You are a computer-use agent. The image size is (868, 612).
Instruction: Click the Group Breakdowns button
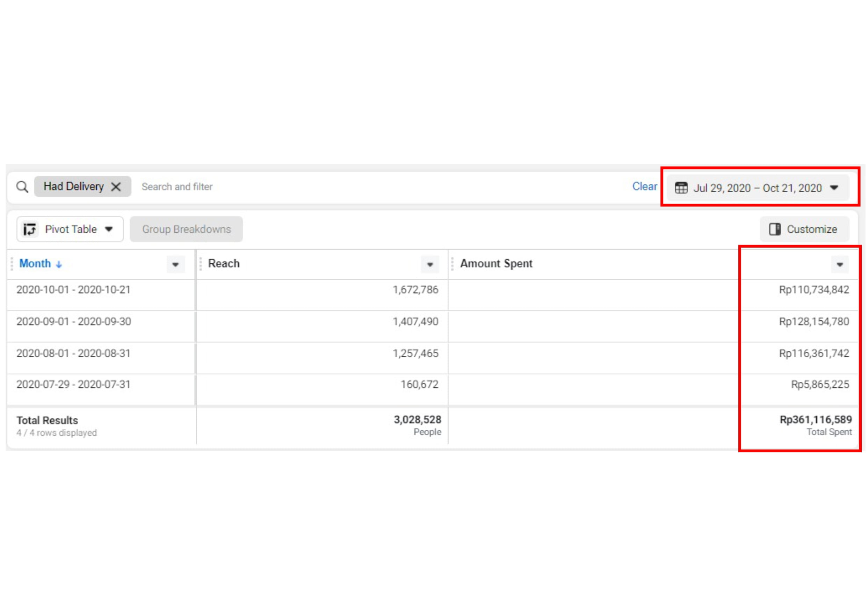[186, 229]
